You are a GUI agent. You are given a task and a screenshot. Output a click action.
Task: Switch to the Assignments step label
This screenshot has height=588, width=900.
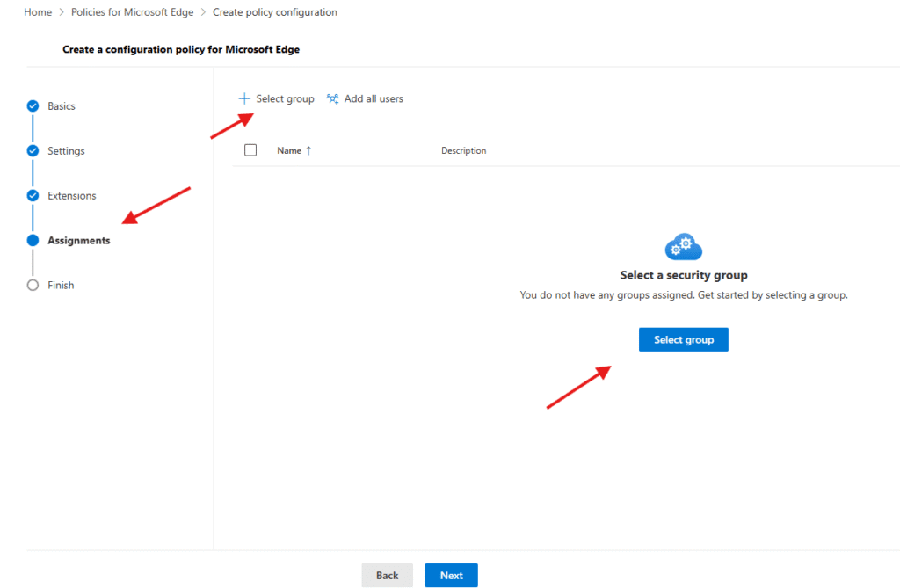pyautogui.click(x=79, y=241)
